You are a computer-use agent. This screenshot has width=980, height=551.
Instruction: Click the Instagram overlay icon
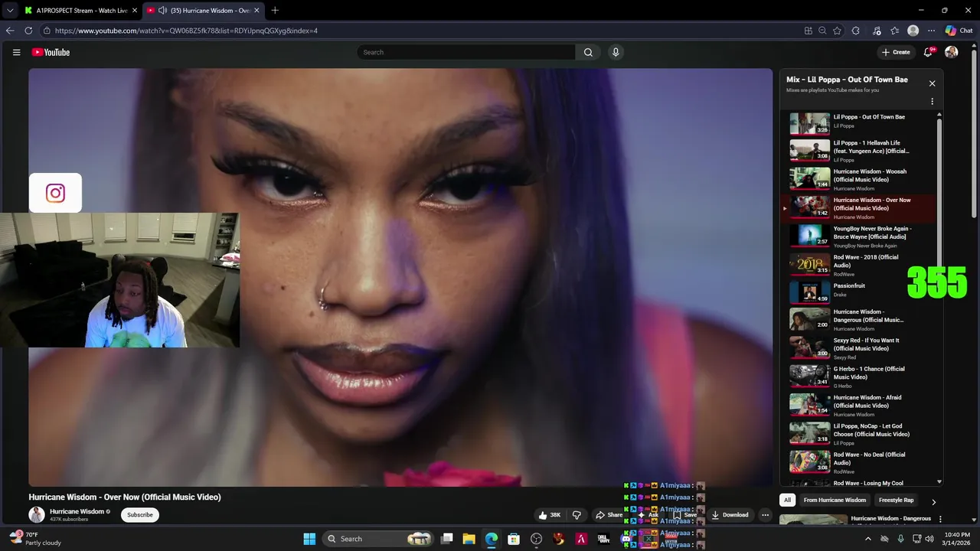(x=55, y=193)
